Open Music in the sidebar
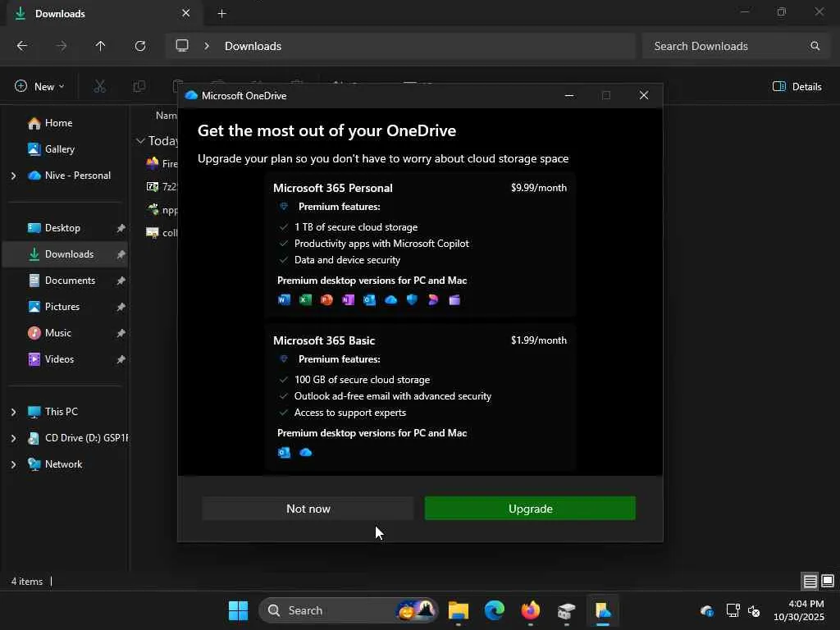 coord(58,333)
